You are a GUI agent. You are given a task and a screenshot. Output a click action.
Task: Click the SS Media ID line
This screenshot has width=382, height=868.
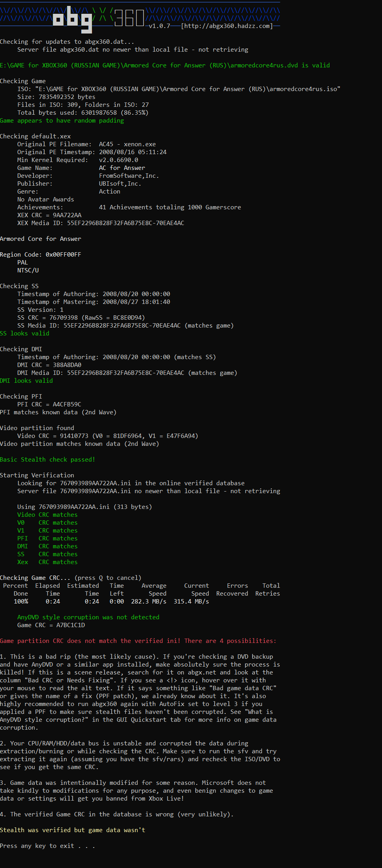(125, 326)
